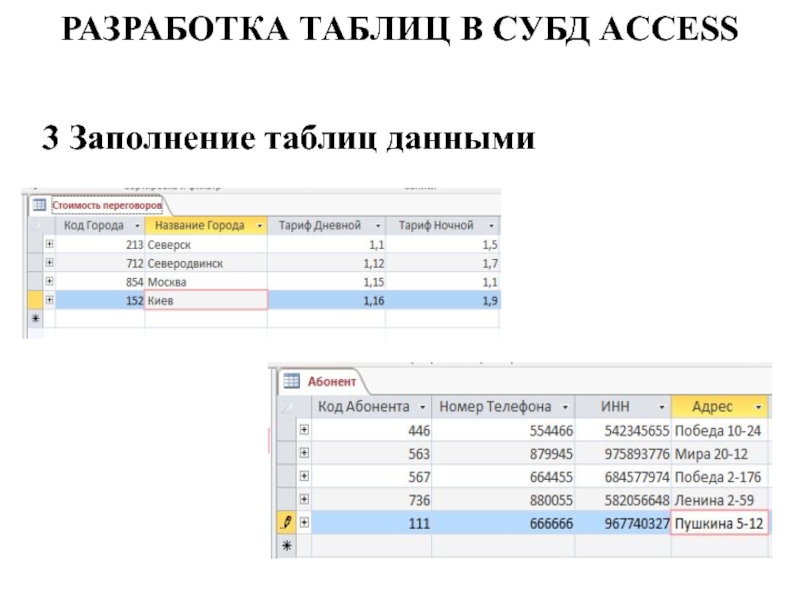Expand the record for city code 854
Image resolution: width=800 pixels, height=600 pixels.
(x=50, y=281)
